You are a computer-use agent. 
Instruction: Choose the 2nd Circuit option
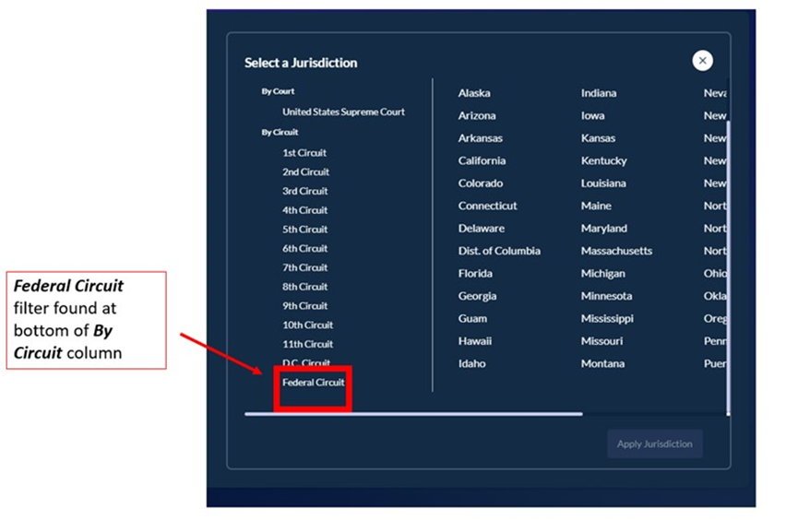[305, 171]
